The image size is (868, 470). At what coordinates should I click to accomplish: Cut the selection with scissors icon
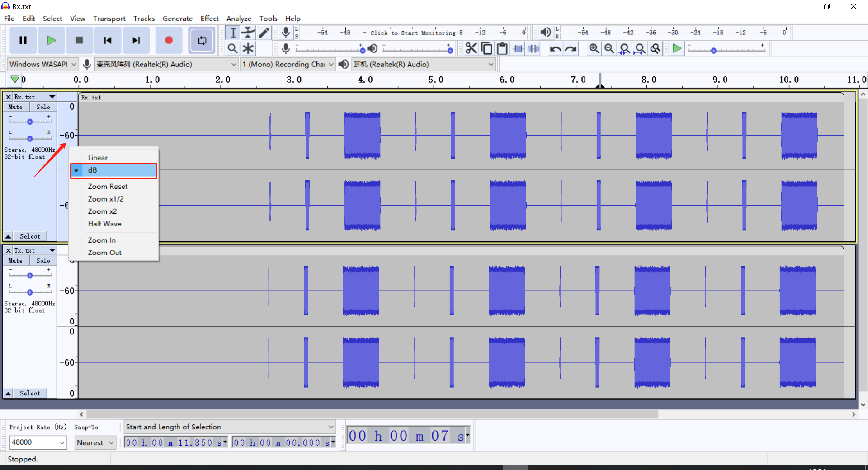(471, 48)
